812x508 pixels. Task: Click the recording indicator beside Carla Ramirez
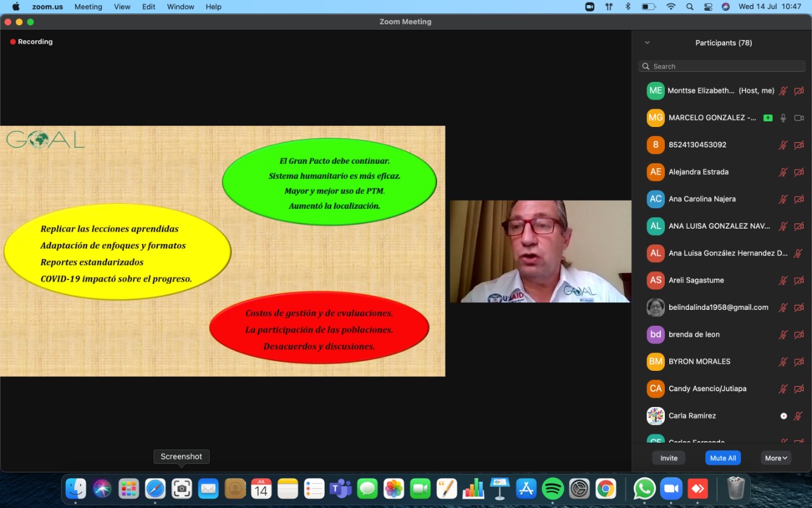tap(783, 416)
